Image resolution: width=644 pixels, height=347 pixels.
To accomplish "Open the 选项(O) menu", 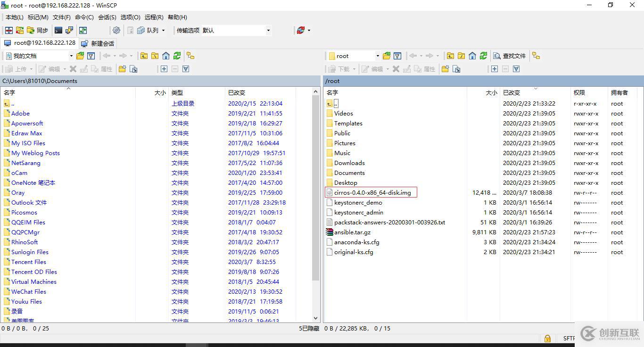I will pyautogui.click(x=131, y=17).
